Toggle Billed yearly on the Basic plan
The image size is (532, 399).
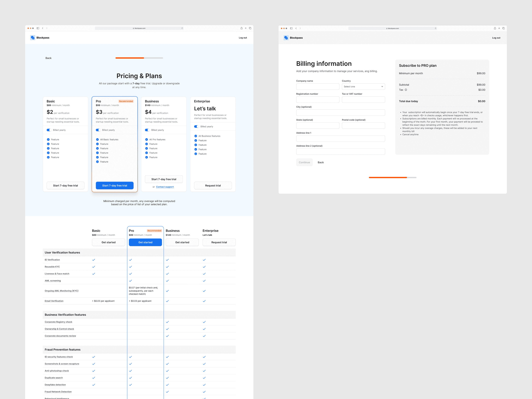click(x=49, y=130)
